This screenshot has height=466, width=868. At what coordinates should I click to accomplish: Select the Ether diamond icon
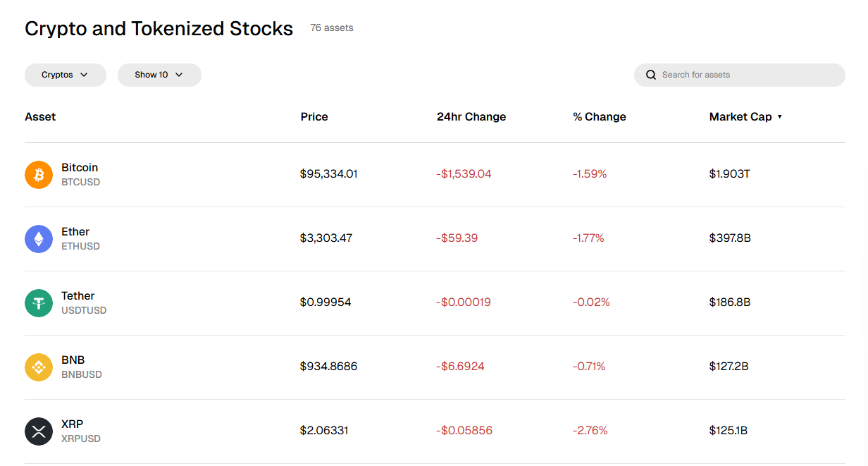click(39, 238)
